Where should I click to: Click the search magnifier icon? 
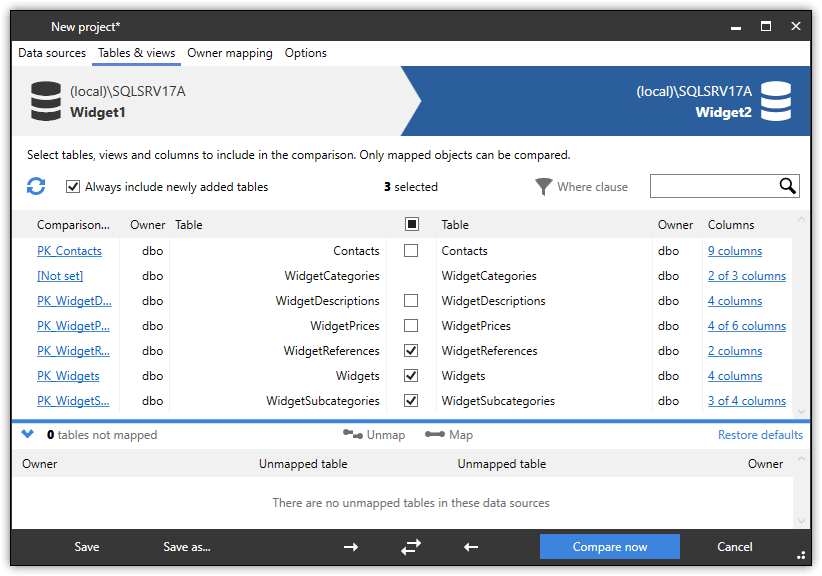tap(787, 186)
